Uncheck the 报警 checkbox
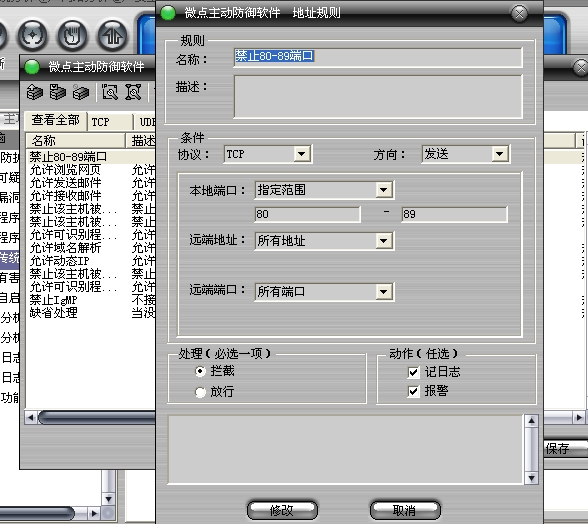This screenshot has width=588, height=524. click(x=413, y=392)
